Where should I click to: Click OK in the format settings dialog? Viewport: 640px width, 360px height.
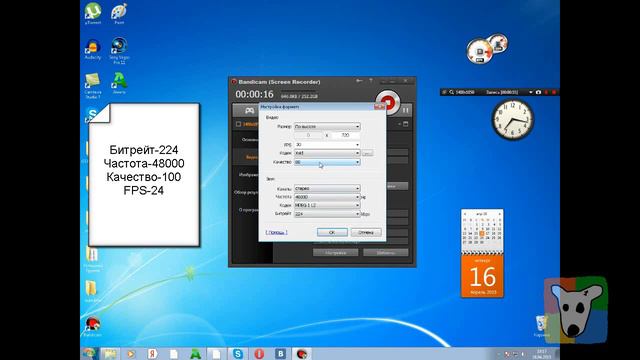(332, 232)
